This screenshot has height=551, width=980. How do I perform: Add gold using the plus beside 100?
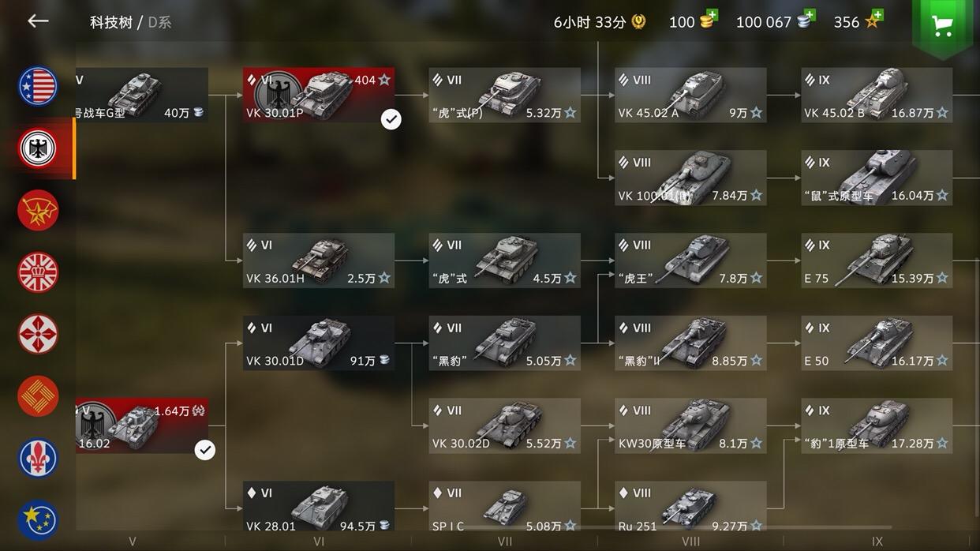point(713,15)
